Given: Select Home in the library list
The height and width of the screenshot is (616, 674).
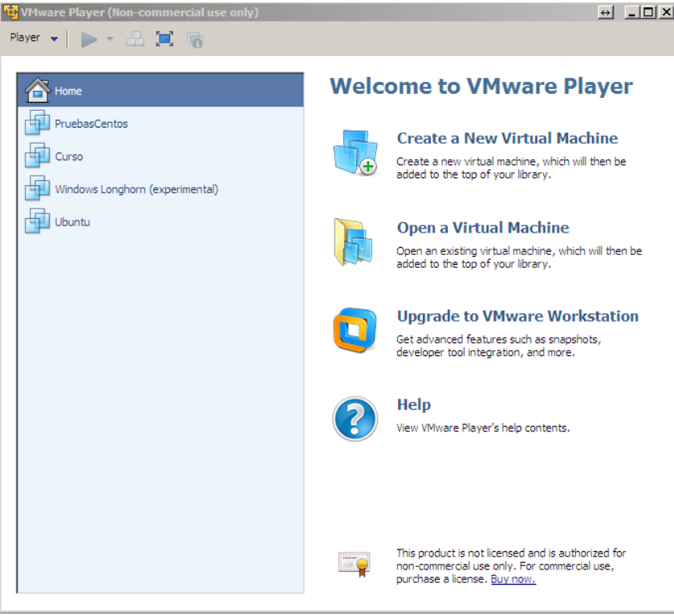Looking at the screenshot, I should coord(160,91).
